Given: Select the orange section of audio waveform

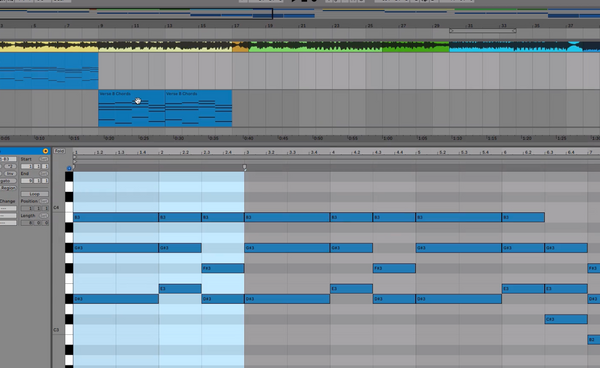Looking at the screenshot, I should click(x=240, y=47).
